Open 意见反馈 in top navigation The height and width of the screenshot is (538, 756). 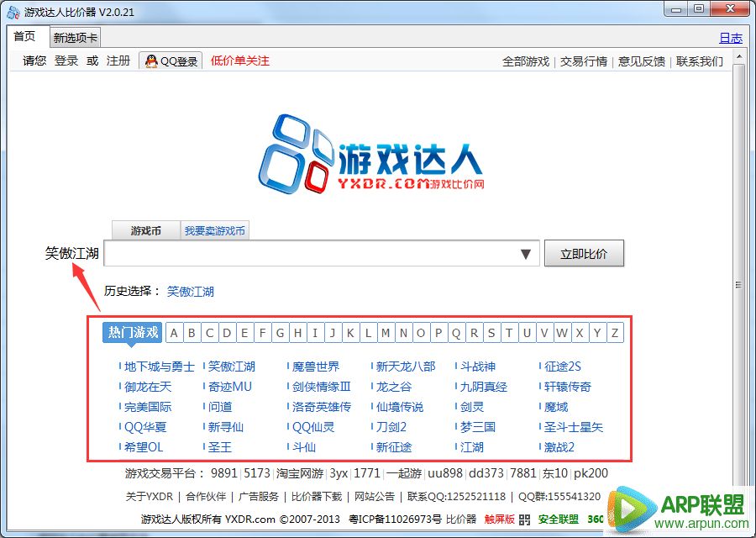(x=641, y=61)
